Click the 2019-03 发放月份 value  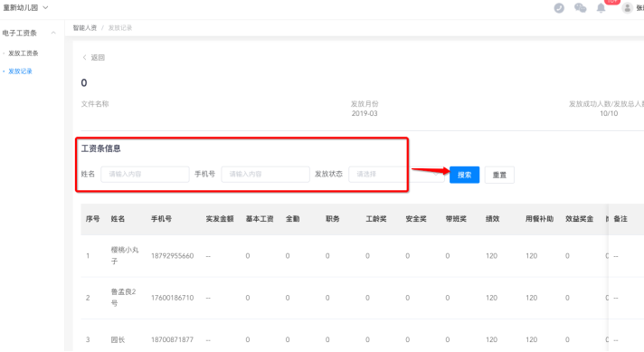click(x=365, y=113)
